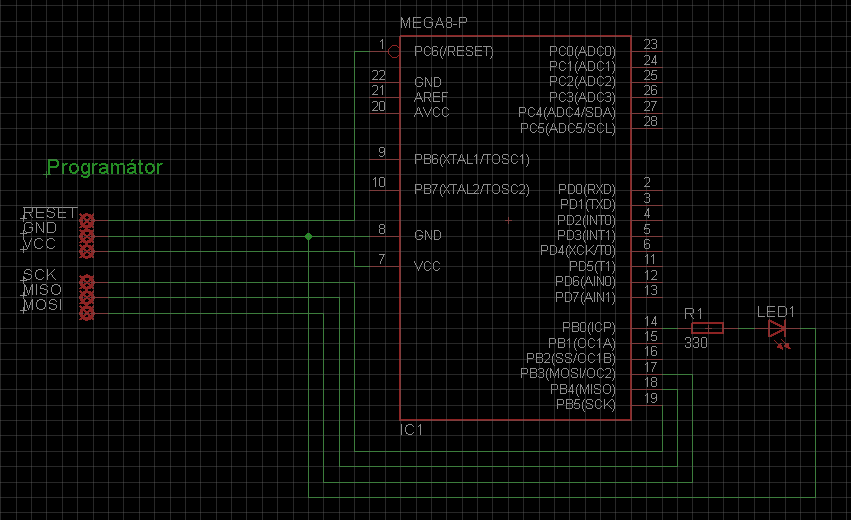Select the R1 resistor symbol
Viewport: 851px width, 520px height.
tap(707, 328)
